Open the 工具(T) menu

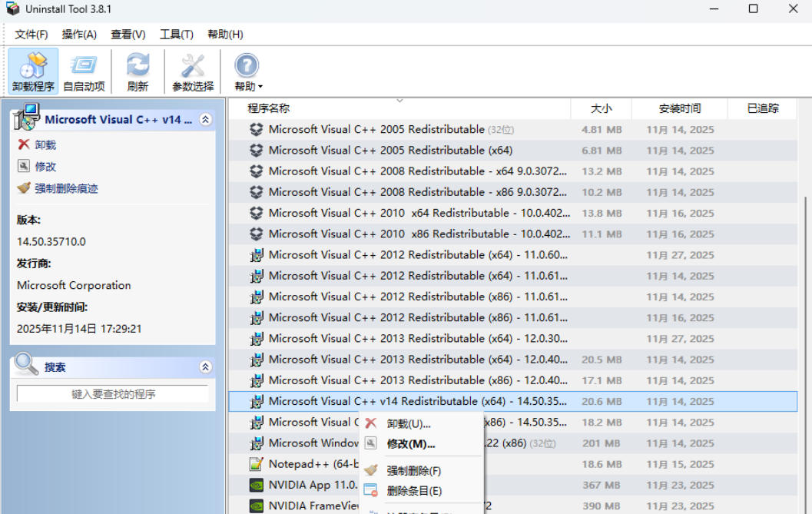point(177,35)
